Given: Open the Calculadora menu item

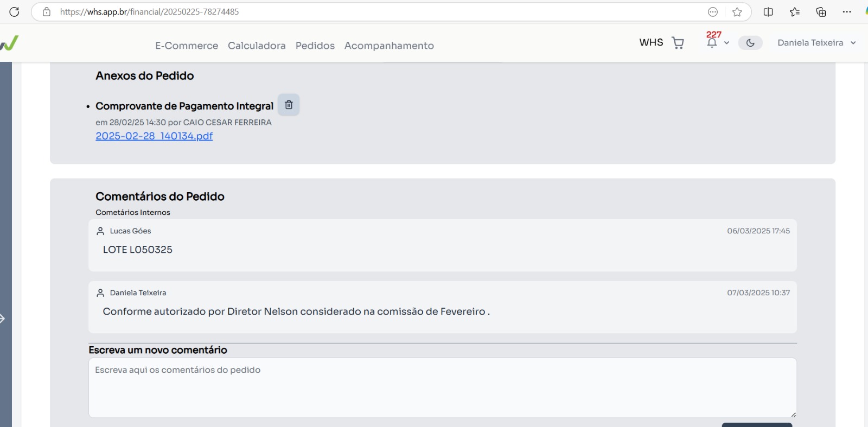Looking at the screenshot, I should click(257, 46).
